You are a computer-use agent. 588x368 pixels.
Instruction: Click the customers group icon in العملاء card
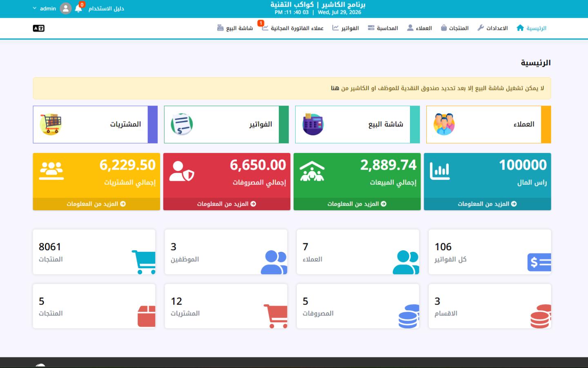coord(444,124)
